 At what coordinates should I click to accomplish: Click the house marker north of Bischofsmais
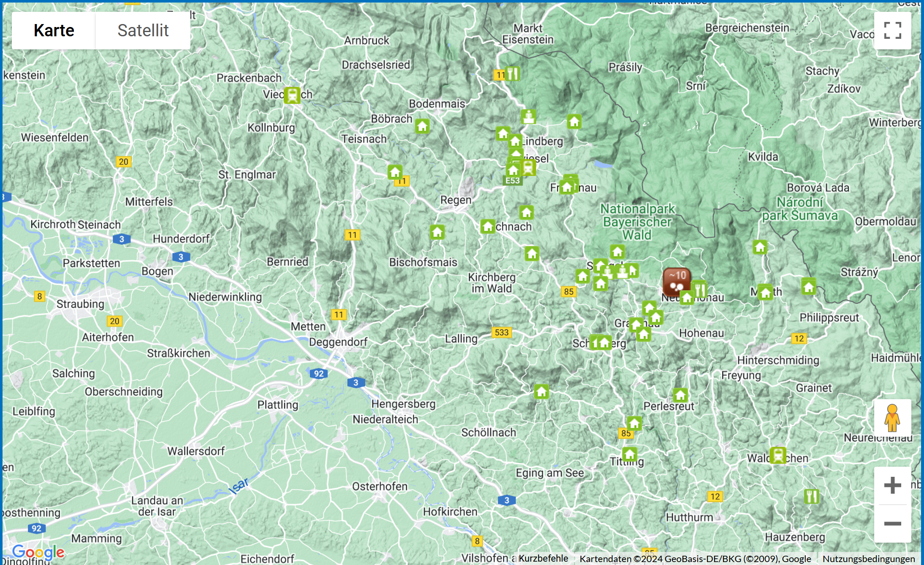(x=437, y=232)
